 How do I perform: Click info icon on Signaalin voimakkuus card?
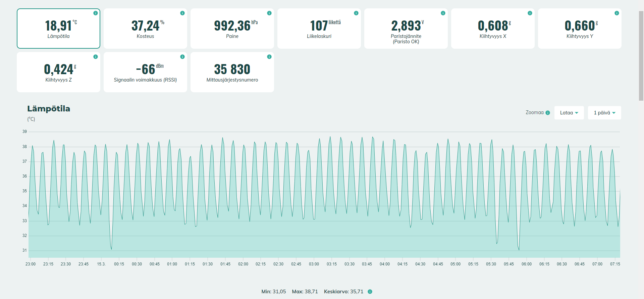182,57
